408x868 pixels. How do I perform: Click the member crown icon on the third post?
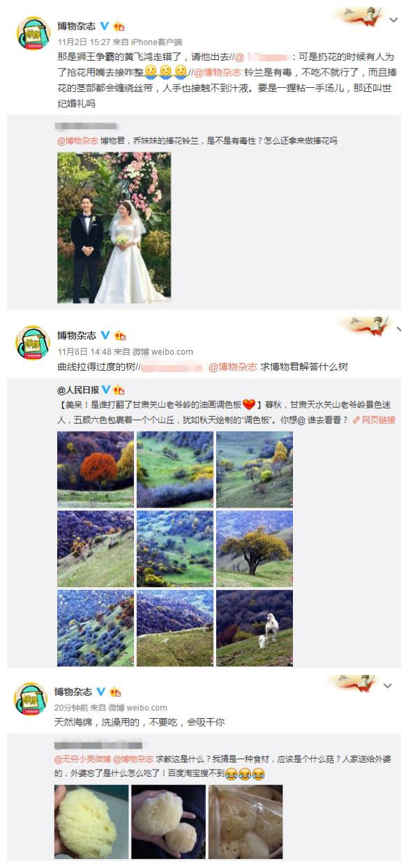(x=116, y=692)
